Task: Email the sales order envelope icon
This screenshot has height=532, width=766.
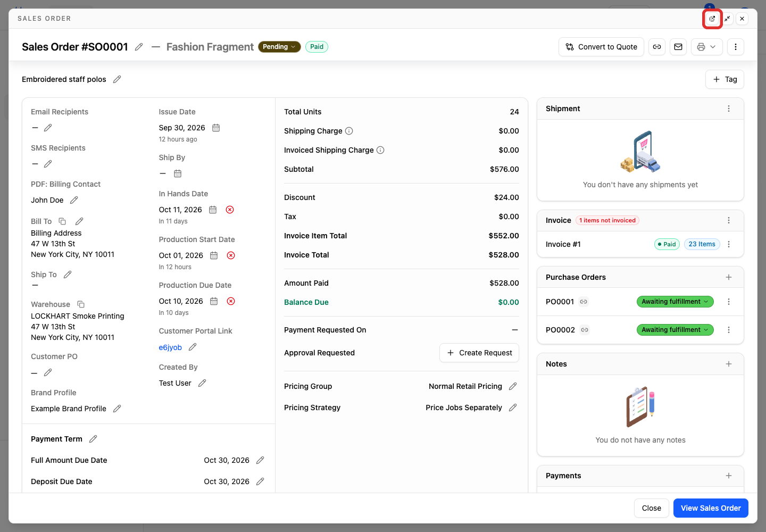Action: (x=678, y=47)
